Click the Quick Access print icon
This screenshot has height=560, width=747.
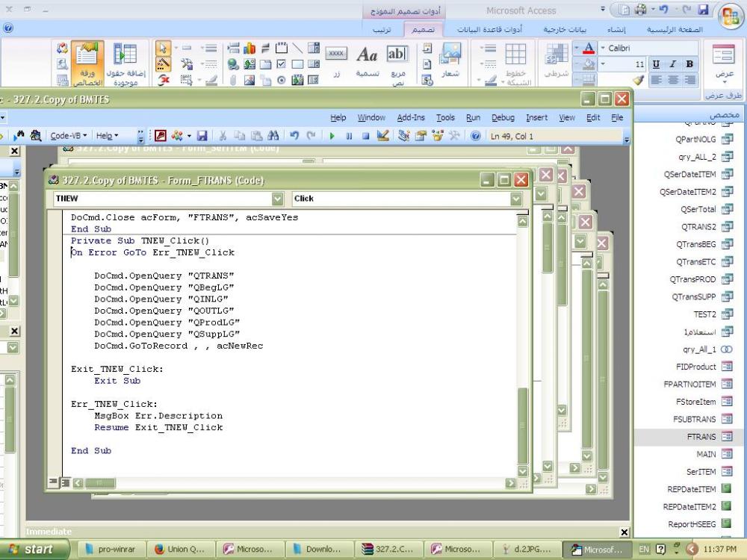click(x=640, y=10)
